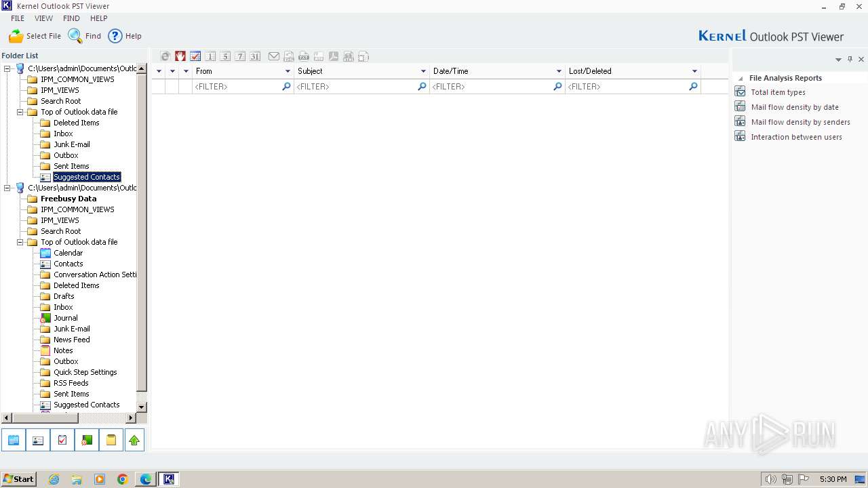The height and width of the screenshot is (488, 868).
Task: Open Internet Explorer from the taskbar
Action: tap(54, 479)
